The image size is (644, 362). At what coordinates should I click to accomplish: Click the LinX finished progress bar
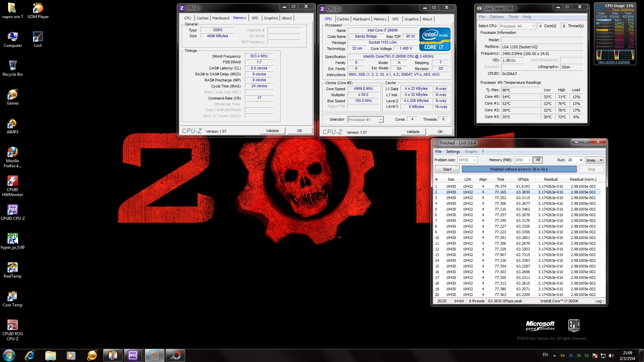click(x=519, y=169)
